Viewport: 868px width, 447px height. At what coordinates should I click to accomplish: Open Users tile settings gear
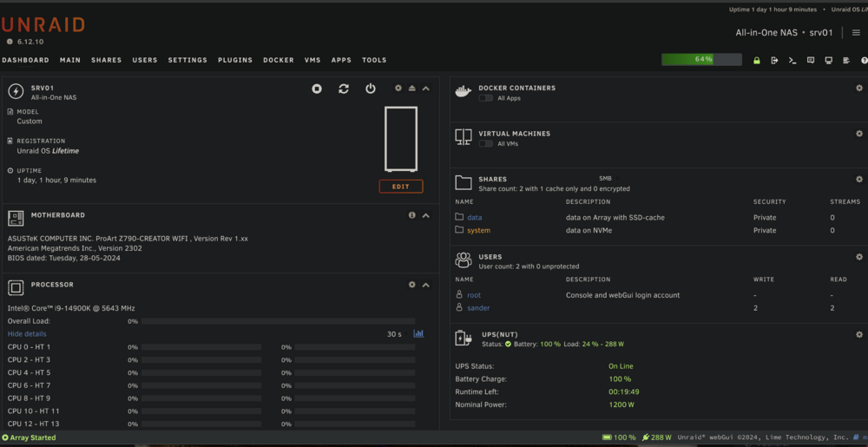(859, 257)
